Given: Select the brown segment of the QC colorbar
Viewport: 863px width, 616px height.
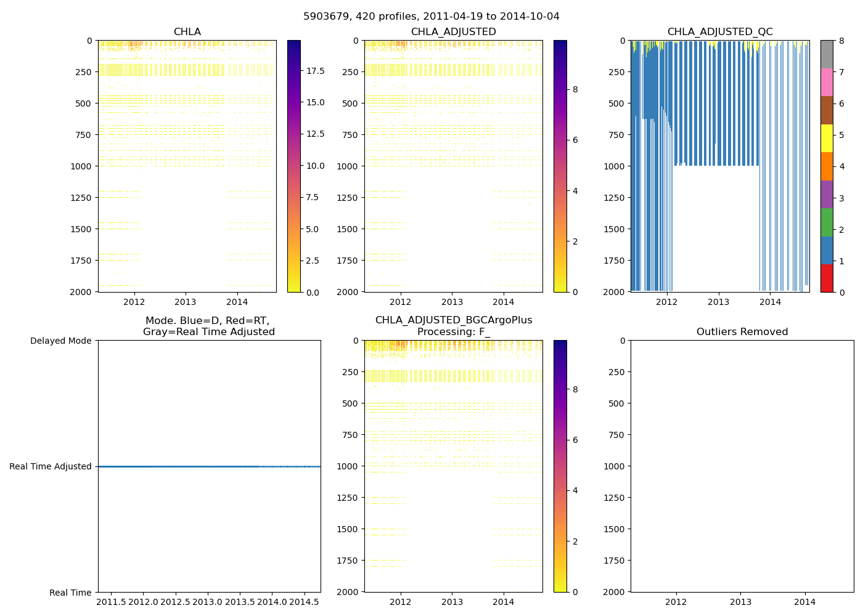Looking at the screenshot, I should (827, 110).
